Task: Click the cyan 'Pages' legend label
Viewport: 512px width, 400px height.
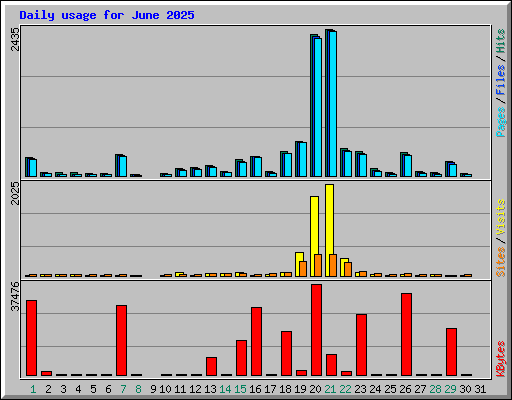Action: coord(501,122)
